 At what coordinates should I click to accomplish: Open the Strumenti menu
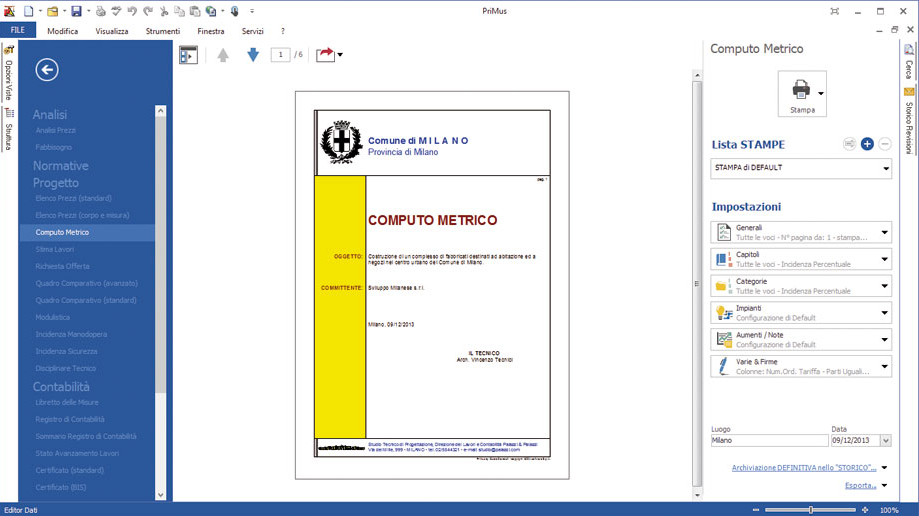(x=163, y=31)
